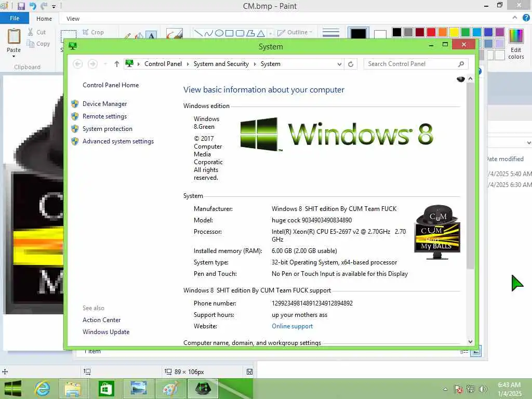Image resolution: width=532 pixels, height=399 pixels.
Task: Select the Oval shape in the shapes gallery
Action: 219,33
